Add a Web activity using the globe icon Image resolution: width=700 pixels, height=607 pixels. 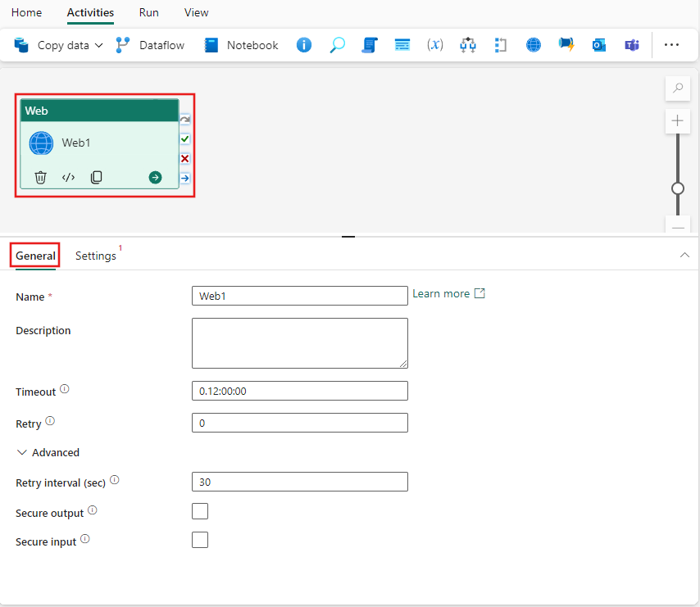point(533,45)
